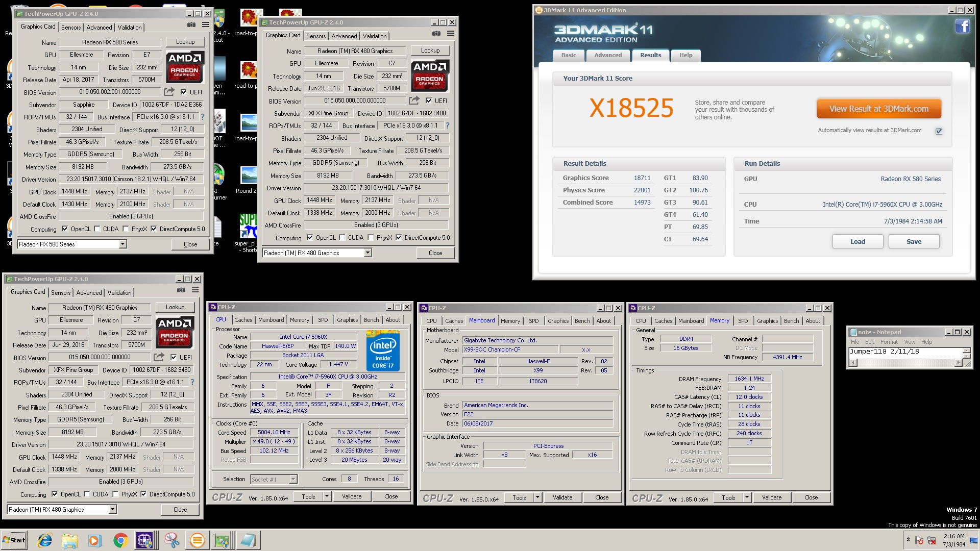Viewport: 980px width, 551px height.
Task: Open hamburger menu in upper RX 480 GPU-Z window
Action: 450,33
